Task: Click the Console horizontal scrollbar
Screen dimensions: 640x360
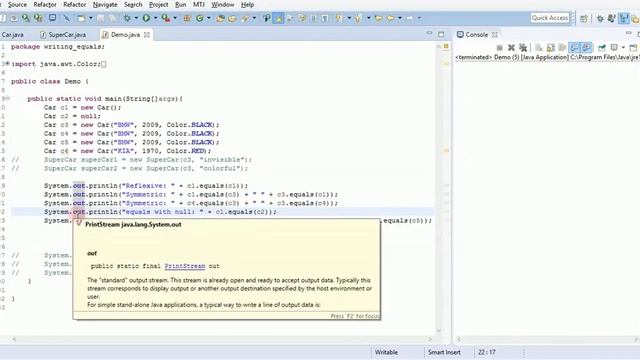Action: [x=547, y=339]
